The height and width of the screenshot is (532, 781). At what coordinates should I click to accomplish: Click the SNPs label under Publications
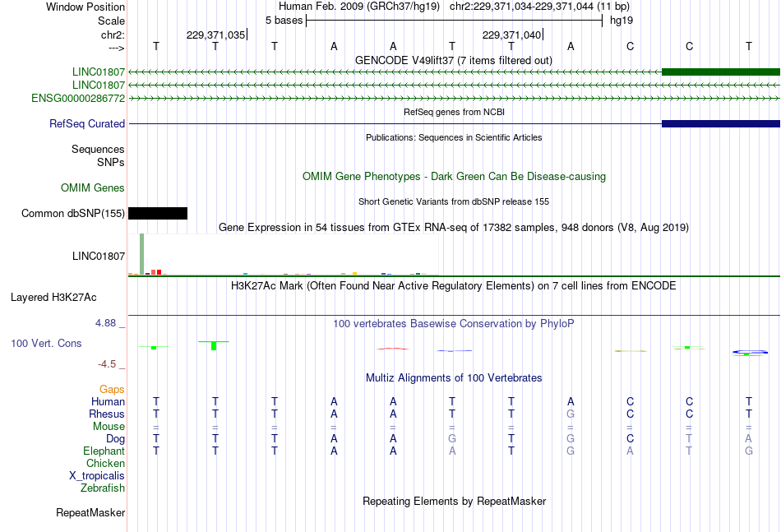click(111, 162)
